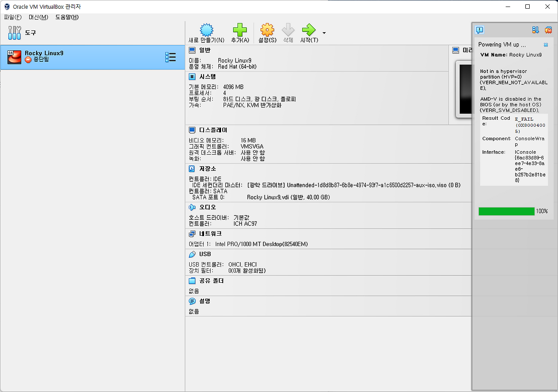Select the Rocky Linux9 VM entry
The width and height of the screenshot is (558, 392).
(92, 57)
